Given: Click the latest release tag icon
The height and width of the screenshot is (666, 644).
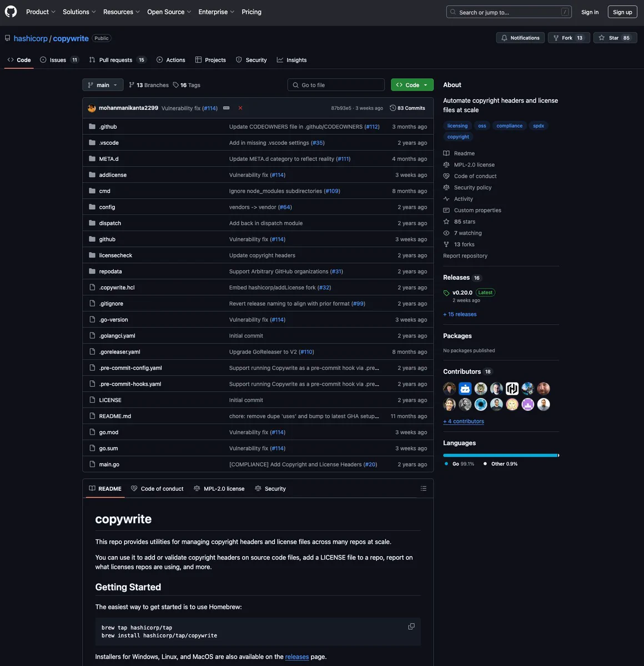Looking at the screenshot, I should (x=446, y=293).
